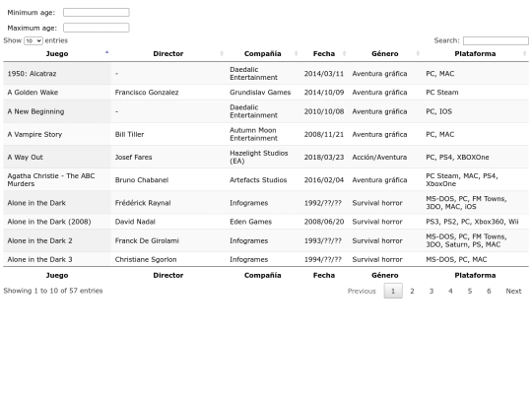Click date 2008/11/21 cell
The image size is (532, 399).
pos(324,134)
